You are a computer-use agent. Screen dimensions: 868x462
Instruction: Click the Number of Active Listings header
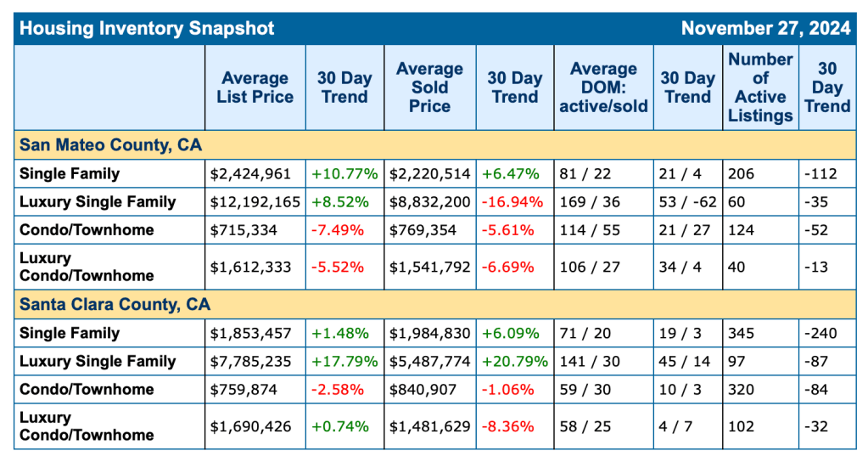click(x=760, y=87)
